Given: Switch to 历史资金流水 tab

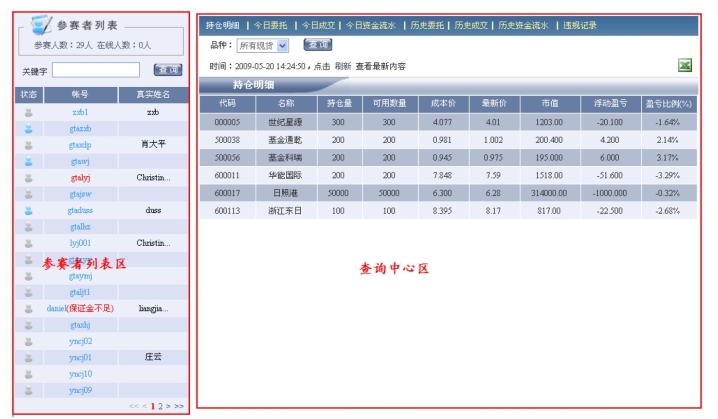Looking at the screenshot, I should coord(523,25).
